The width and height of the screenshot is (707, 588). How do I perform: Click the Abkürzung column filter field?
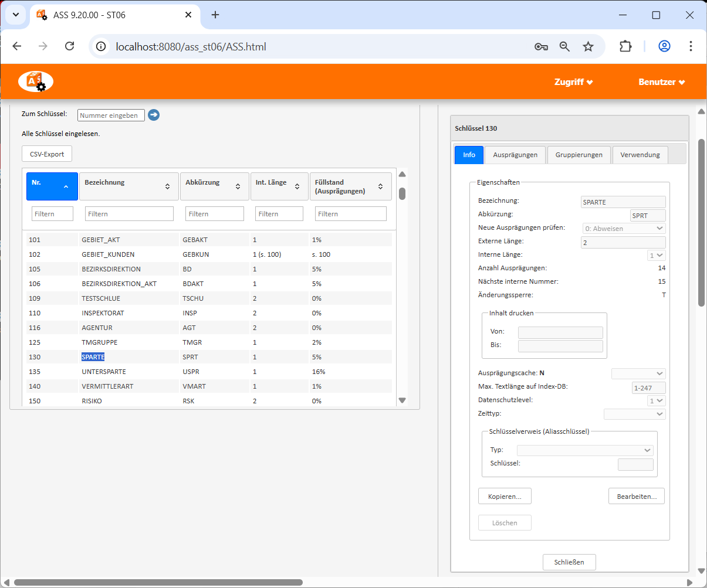(x=215, y=214)
